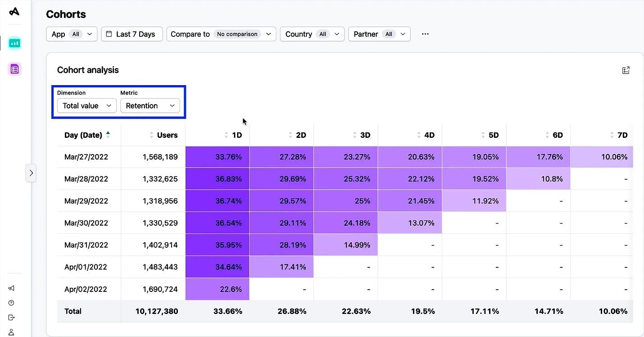Expand the sidebar with the chevron button

(x=31, y=173)
